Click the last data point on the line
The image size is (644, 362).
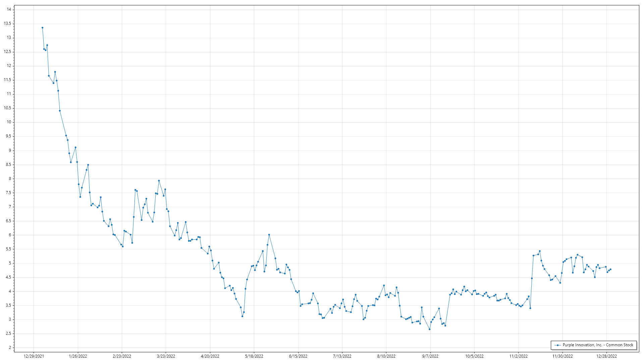[610, 269]
